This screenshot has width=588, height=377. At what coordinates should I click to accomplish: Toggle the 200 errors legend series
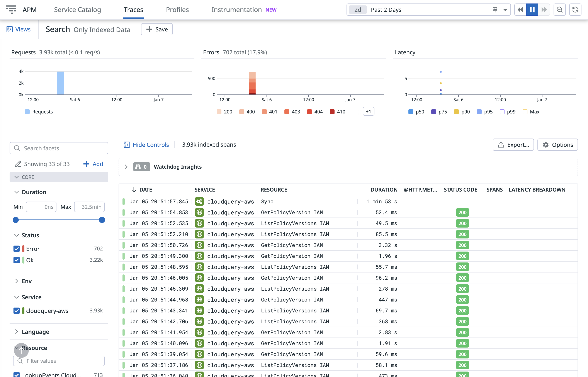coord(224,112)
